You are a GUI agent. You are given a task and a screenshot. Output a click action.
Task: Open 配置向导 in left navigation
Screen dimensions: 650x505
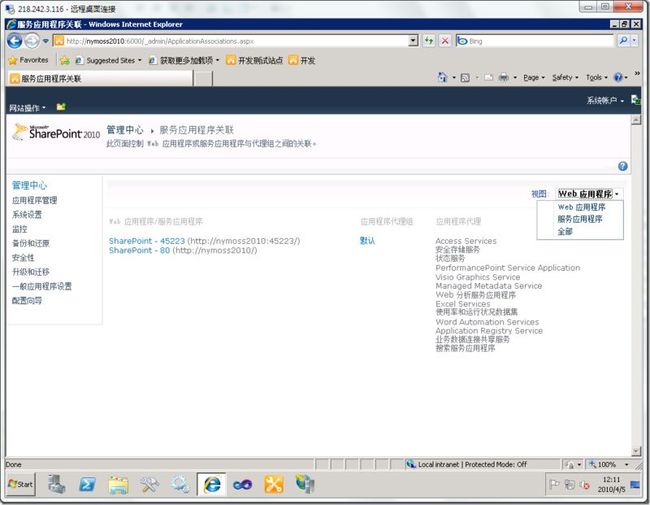(27, 300)
